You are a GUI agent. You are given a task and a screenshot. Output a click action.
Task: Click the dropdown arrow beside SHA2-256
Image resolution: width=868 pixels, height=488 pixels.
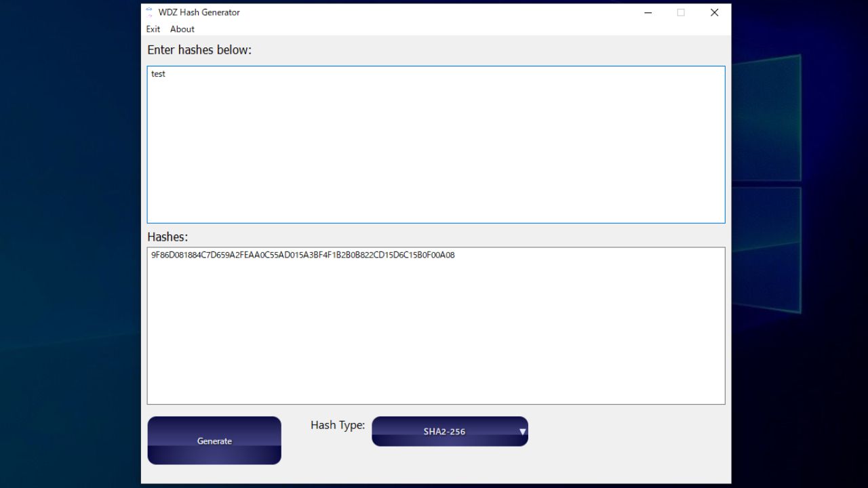[x=522, y=431]
